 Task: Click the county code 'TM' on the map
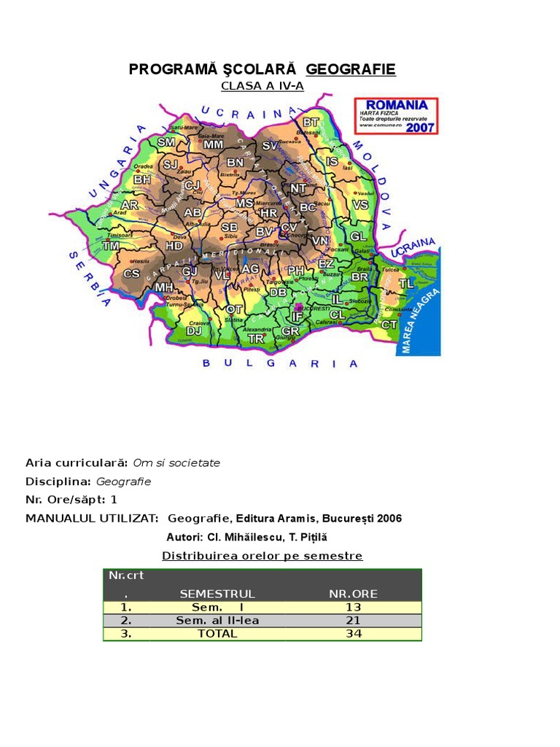tap(111, 246)
